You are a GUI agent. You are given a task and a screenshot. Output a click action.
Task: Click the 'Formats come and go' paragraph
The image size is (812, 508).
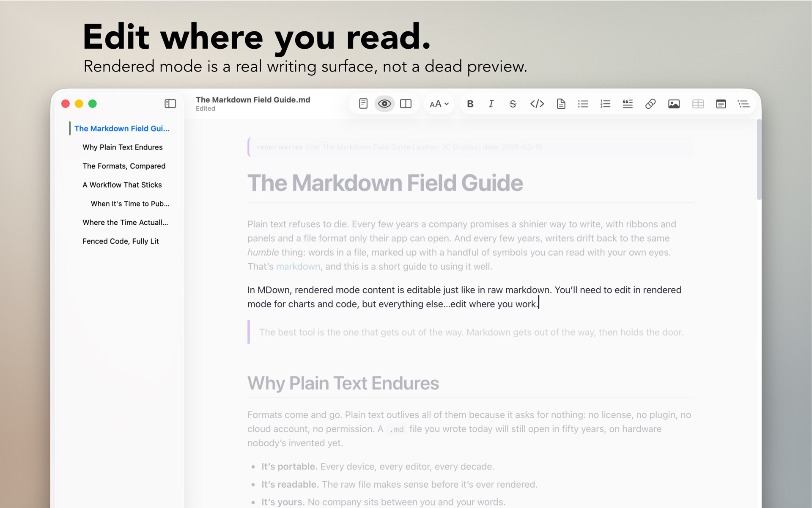(469, 429)
